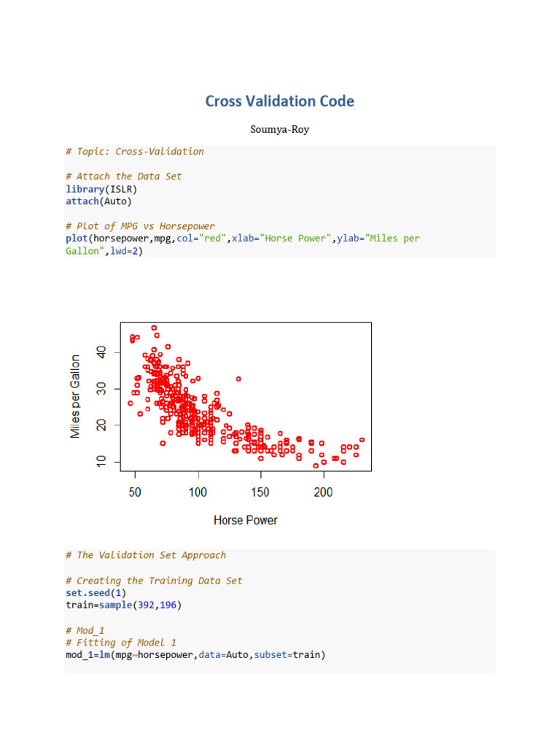Click the set.seed(1) code line
The image size is (560, 747).
click(96, 593)
